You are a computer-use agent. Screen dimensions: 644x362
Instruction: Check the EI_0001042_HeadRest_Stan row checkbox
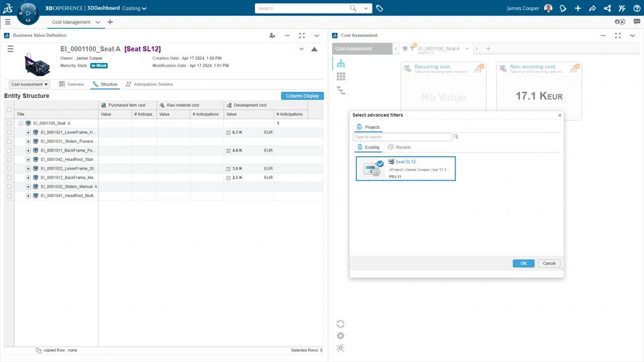coord(9,160)
